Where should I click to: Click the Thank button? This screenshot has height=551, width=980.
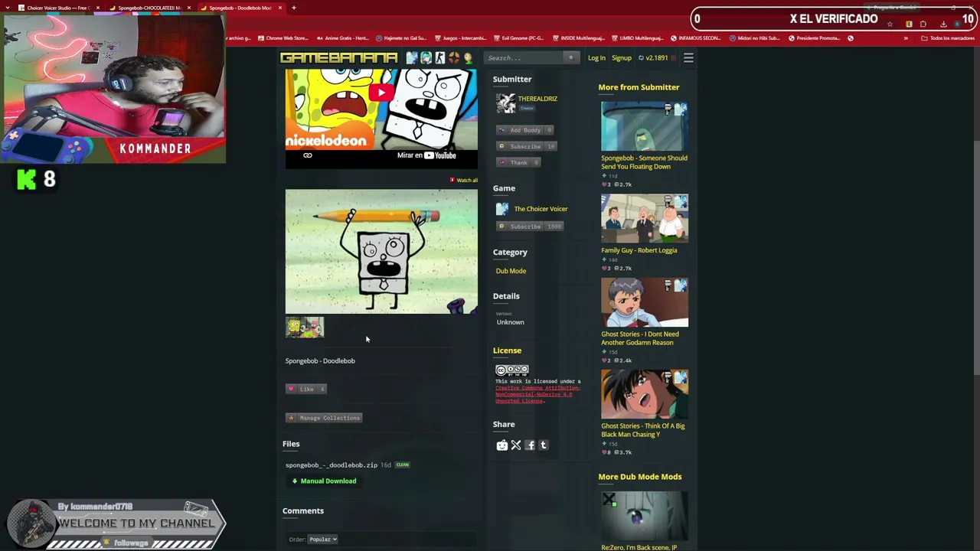pos(519,162)
